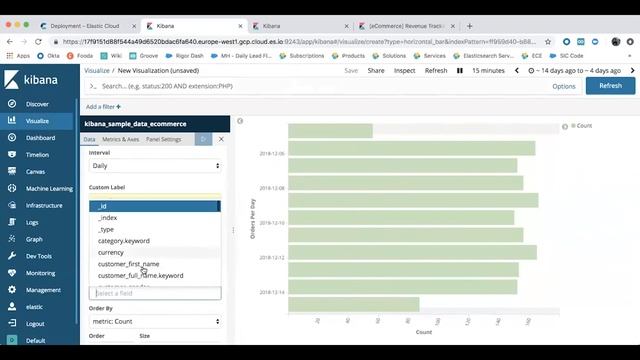Discard changes with the X icon
640x360 pixels.
[221, 139]
